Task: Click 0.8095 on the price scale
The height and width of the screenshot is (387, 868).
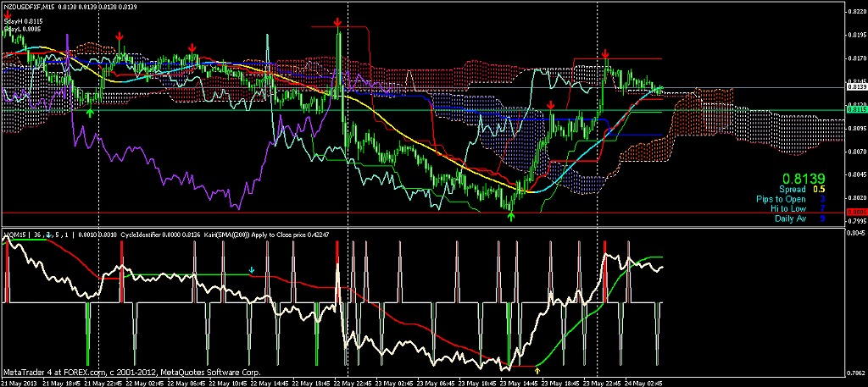Action: coord(857,128)
